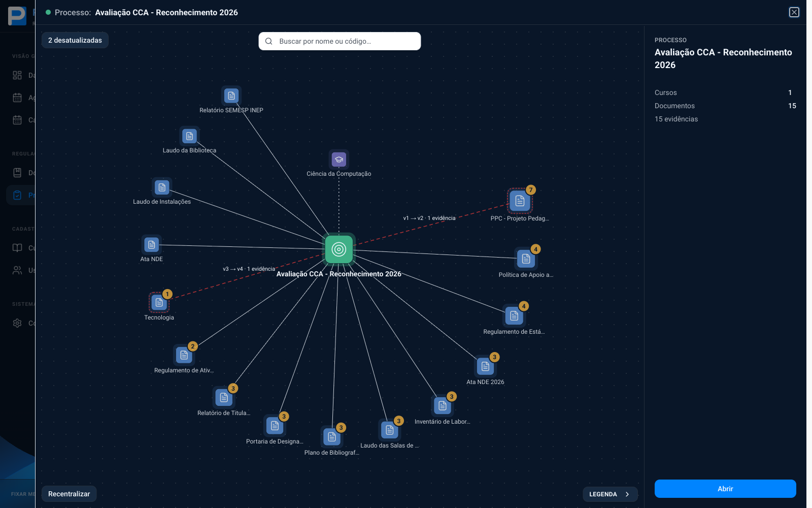
Task: Click the search magnifier icon
Action: (269, 41)
